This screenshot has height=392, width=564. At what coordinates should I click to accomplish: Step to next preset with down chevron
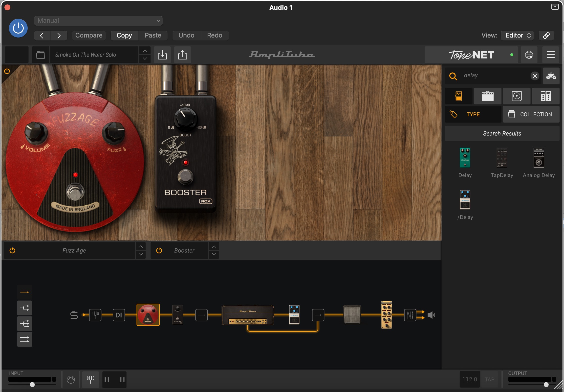pos(145,59)
